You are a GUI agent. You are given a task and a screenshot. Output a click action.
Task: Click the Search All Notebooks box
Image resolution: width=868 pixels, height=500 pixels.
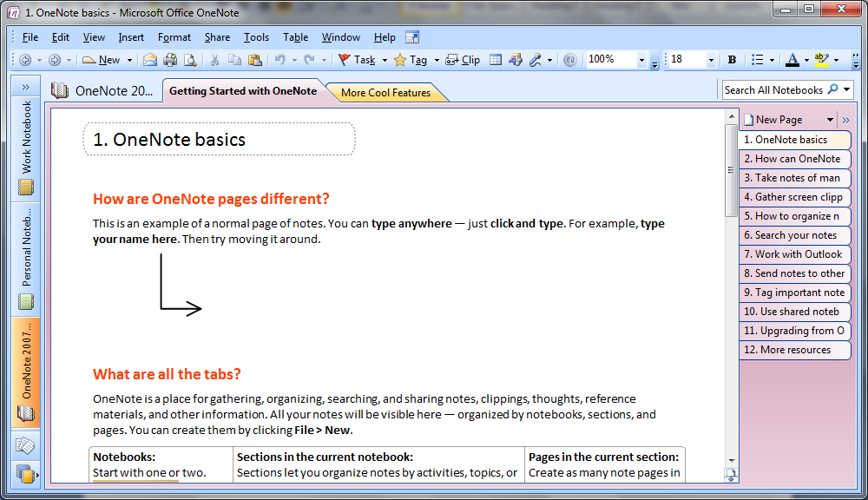coord(773,89)
